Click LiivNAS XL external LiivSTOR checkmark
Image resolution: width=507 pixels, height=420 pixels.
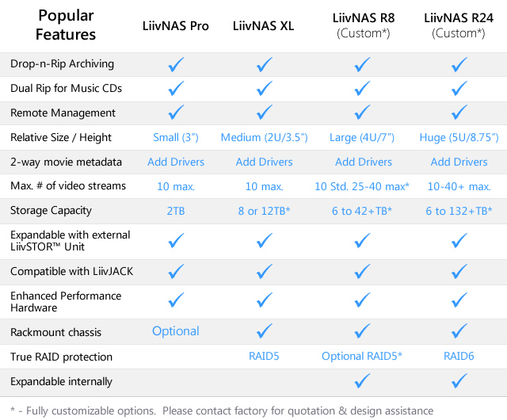tap(265, 240)
